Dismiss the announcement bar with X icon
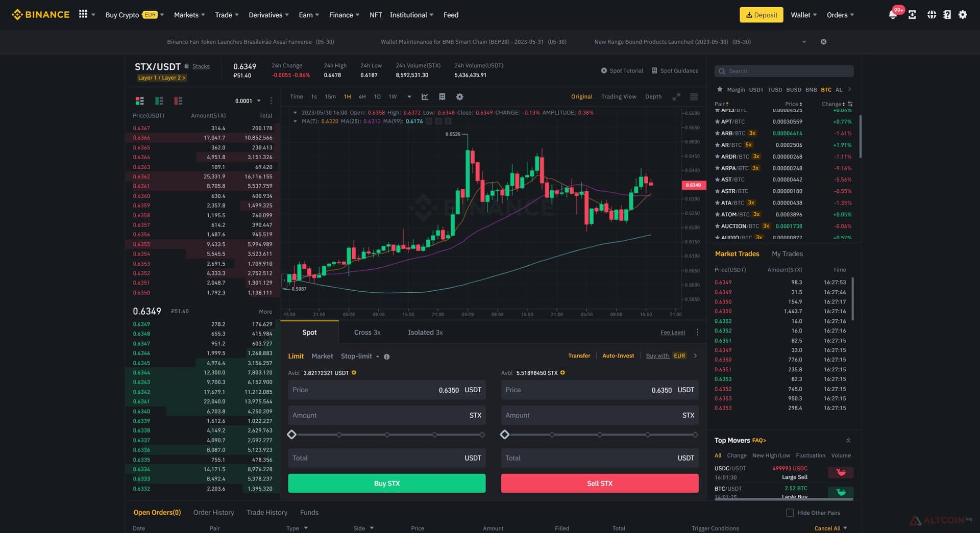This screenshot has height=533, width=980. (x=823, y=42)
